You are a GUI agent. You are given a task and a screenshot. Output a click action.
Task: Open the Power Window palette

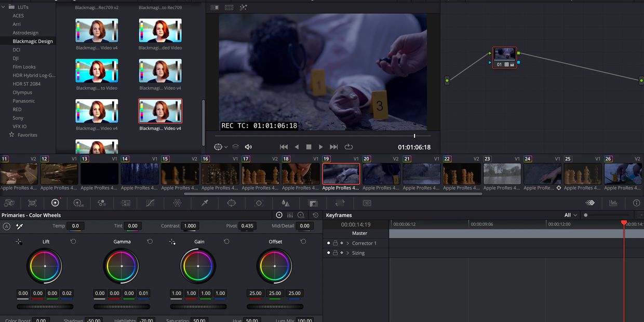click(x=232, y=203)
